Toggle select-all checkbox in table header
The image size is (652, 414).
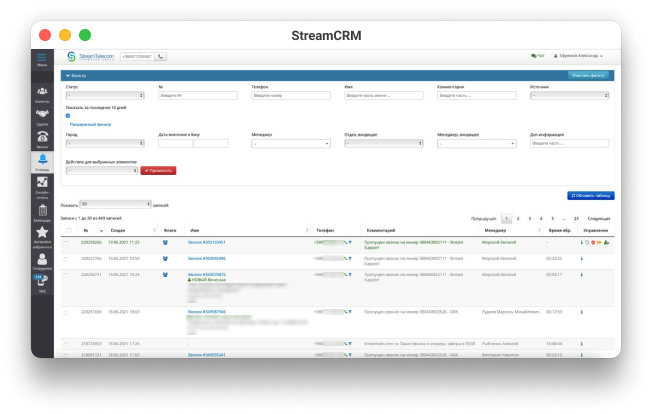[68, 229]
